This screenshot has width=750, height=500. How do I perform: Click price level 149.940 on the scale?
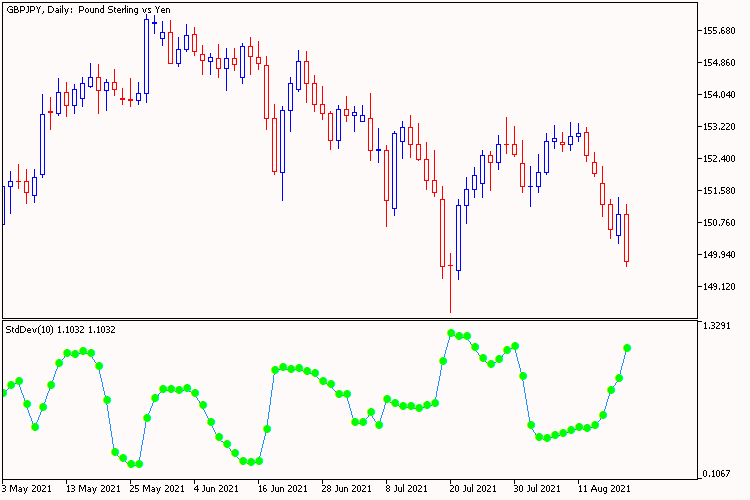(719, 255)
